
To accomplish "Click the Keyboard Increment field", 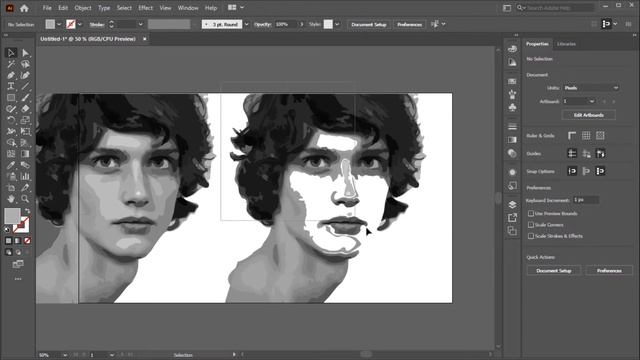I will (586, 200).
